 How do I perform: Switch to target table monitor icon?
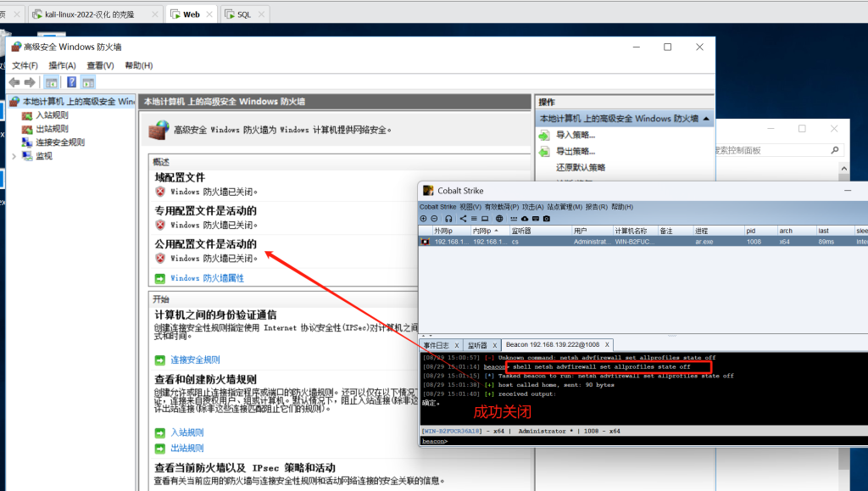click(x=485, y=219)
